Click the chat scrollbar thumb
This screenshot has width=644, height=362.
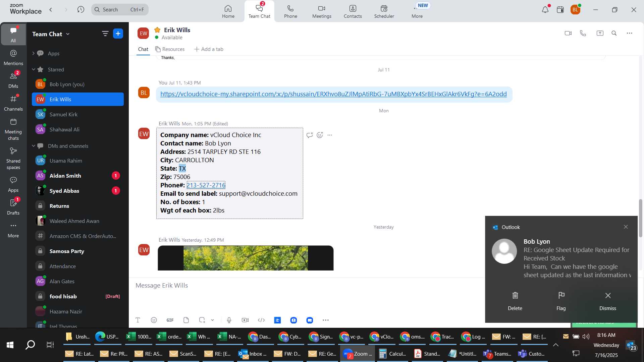pyautogui.click(x=641, y=218)
